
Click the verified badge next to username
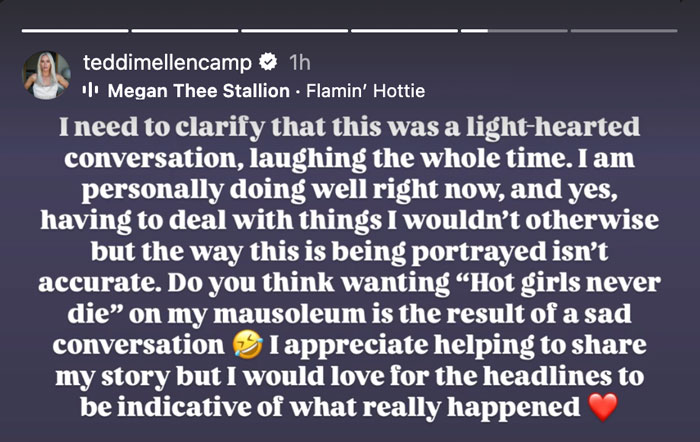click(268, 62)
